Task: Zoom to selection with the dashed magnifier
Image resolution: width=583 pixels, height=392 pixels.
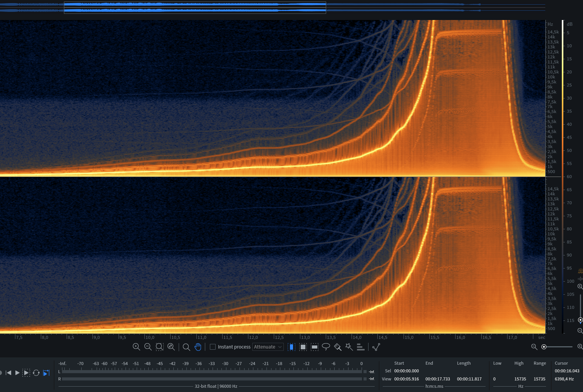Action: click(x=159, y=347)
